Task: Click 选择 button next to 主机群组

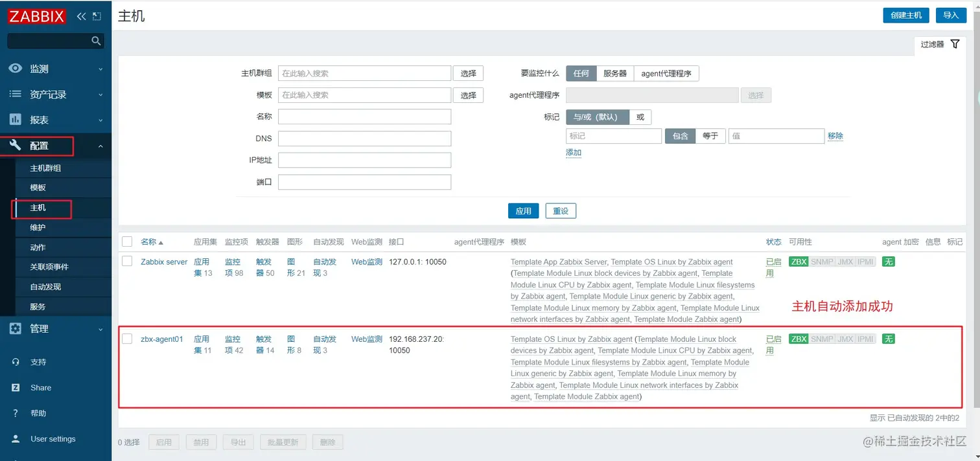Action: click(468, 73)
